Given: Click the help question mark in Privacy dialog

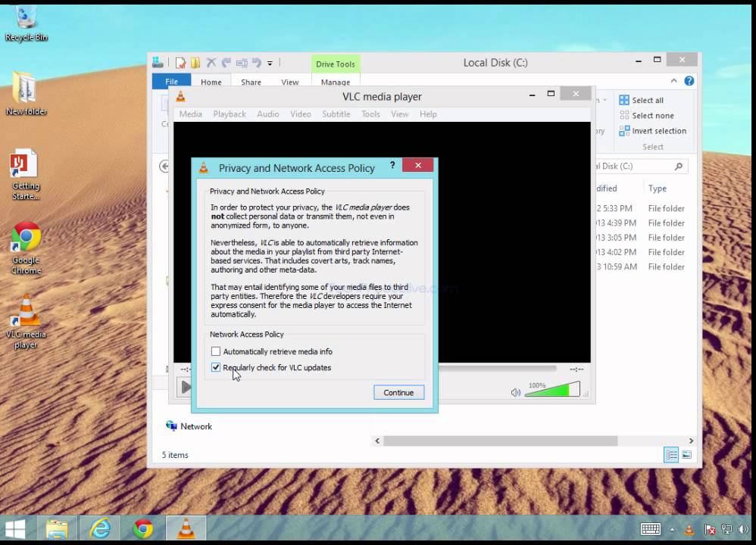Looking at the screenshot, I should (392, 165).
